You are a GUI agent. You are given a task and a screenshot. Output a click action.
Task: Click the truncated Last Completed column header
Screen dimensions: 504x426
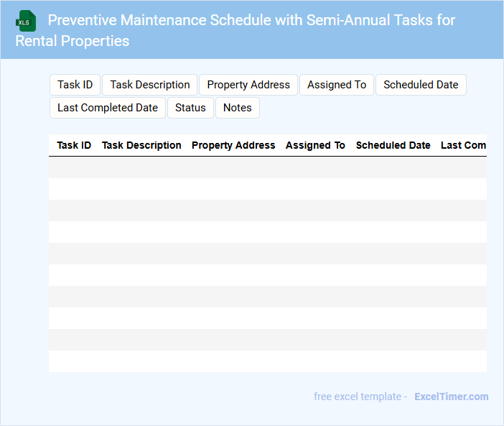(463, 145)
